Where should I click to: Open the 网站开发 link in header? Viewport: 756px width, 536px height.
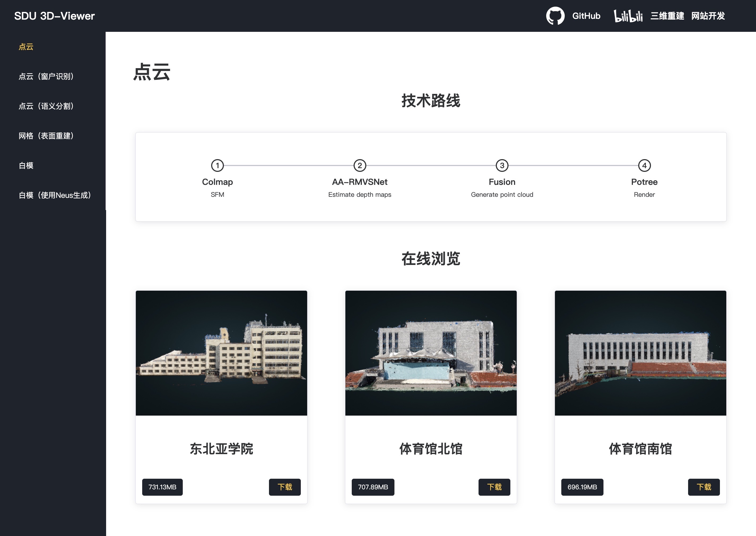click(708, 16)
